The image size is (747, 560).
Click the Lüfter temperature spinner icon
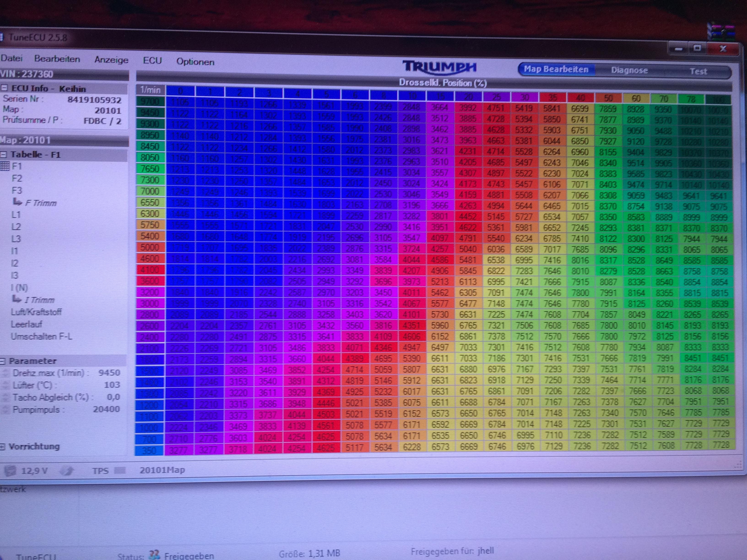tap(6, 385)
